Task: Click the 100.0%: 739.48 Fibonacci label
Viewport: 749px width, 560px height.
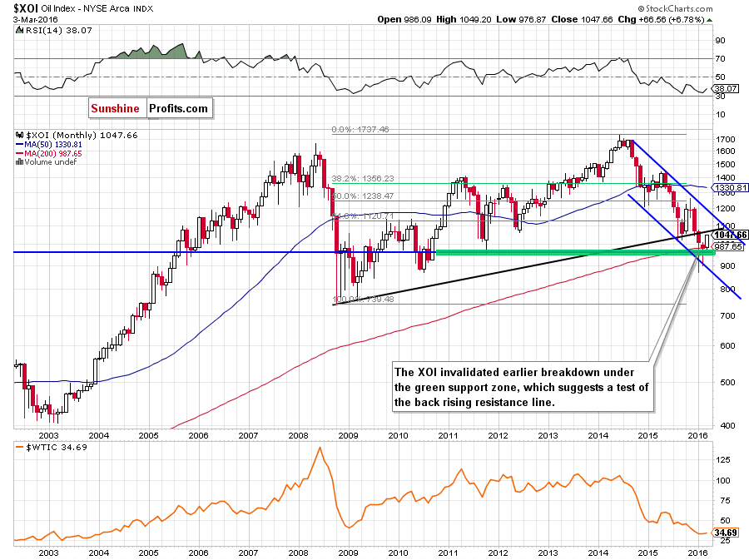Action: (x=363, y=300)
